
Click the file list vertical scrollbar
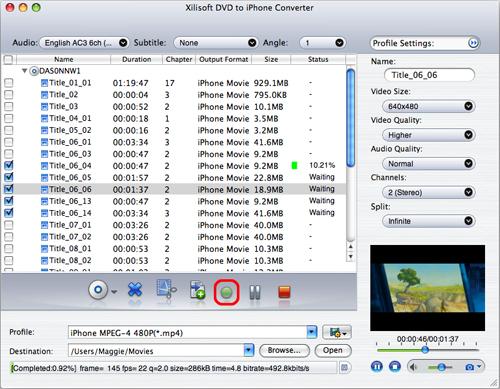(x=350, y=117)
